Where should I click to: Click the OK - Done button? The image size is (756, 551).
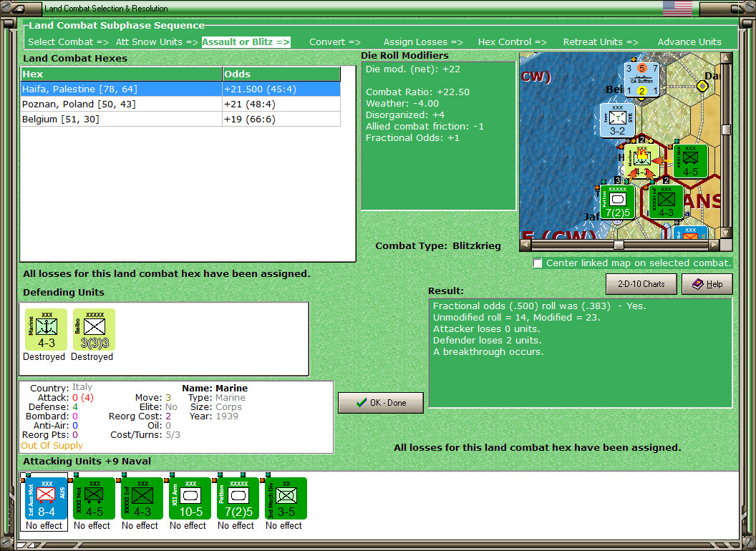[x=381, y=403]
